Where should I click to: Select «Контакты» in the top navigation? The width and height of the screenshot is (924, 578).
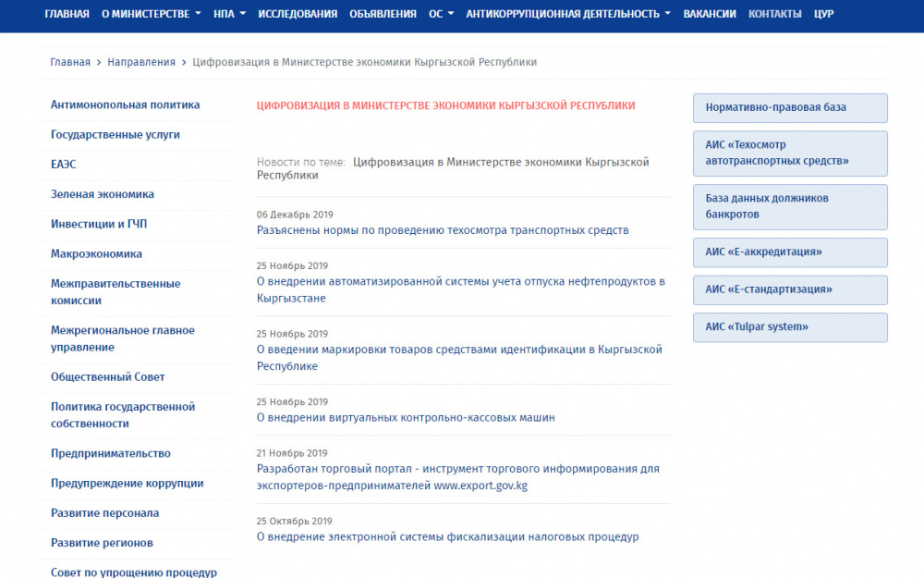click(x=774, y=14)
